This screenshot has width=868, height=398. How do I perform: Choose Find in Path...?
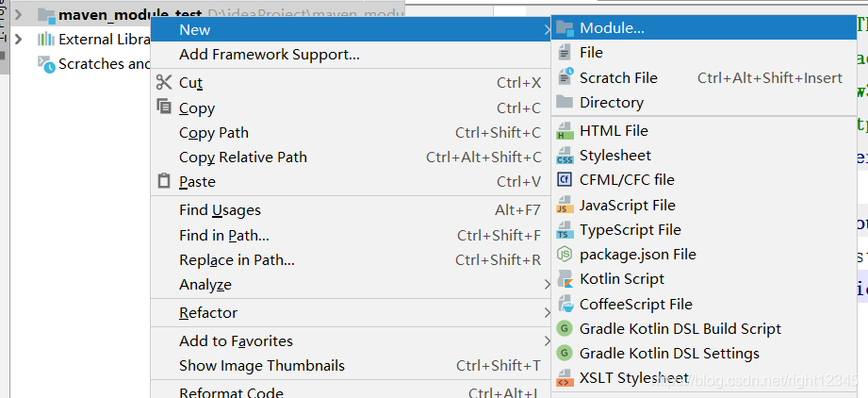(x=351, y=235)
